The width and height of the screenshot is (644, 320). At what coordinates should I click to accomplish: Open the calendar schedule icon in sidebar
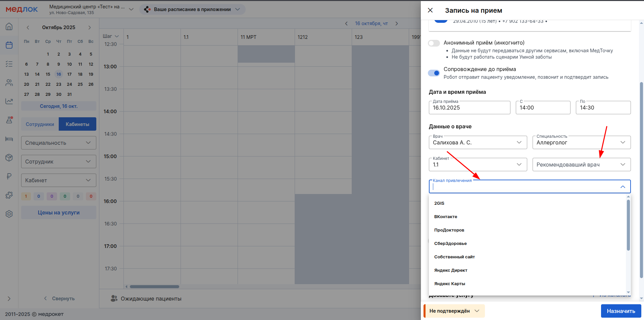pos(9,45)
